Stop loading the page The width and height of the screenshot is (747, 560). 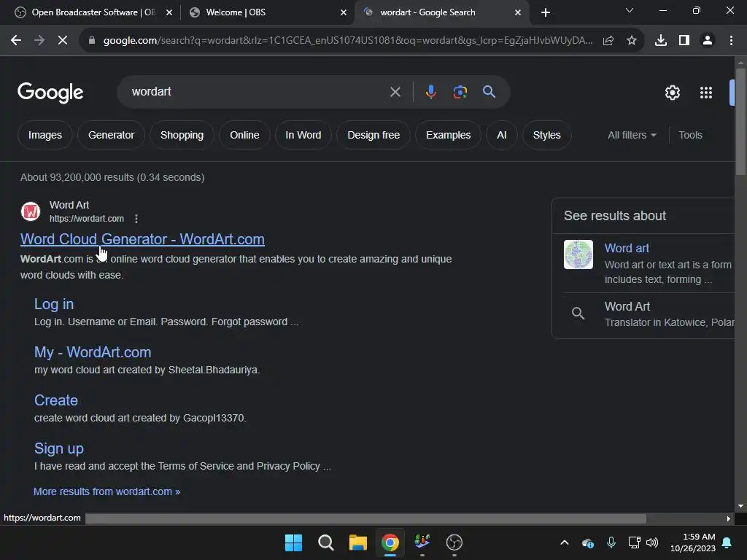tap(63, 41)
